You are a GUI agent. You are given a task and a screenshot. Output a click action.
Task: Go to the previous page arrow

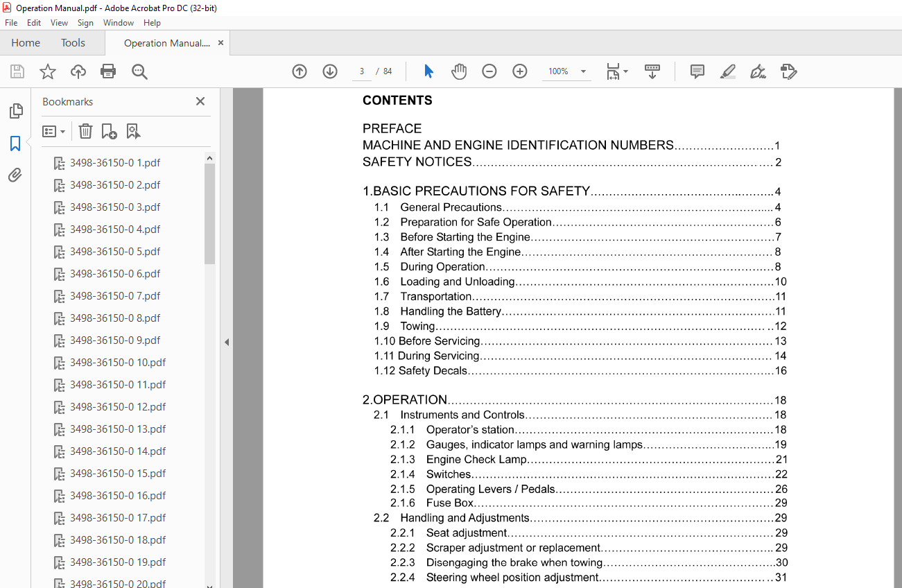click(300, 71)
